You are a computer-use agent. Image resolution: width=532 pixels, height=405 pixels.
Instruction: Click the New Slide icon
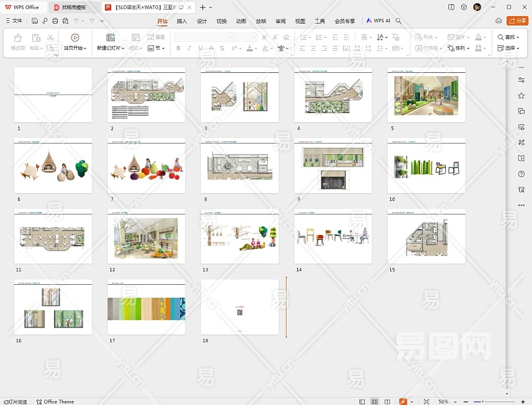click(111, 38)
